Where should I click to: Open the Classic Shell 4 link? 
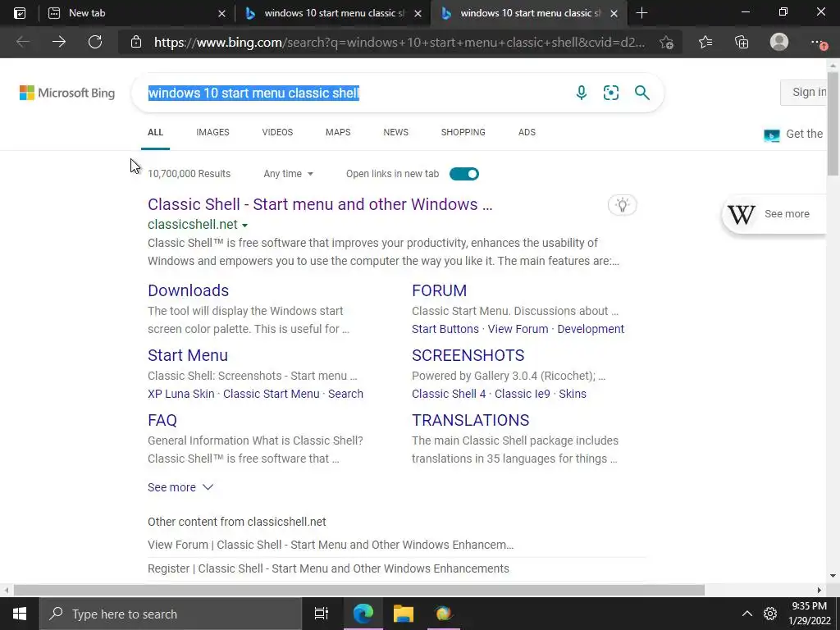tap(449, 394)
